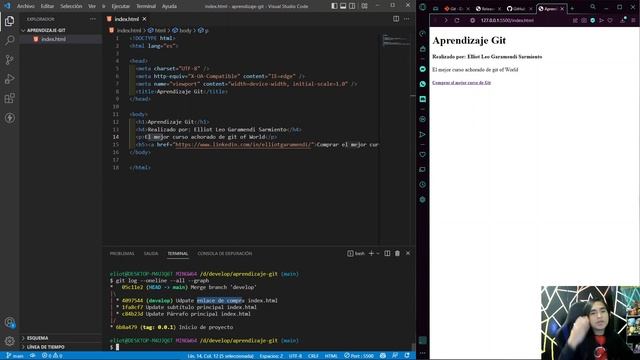Click the Ln 14, Col 12 status entry
This screenshot has width=640, height=360.
tap(220, 356)
